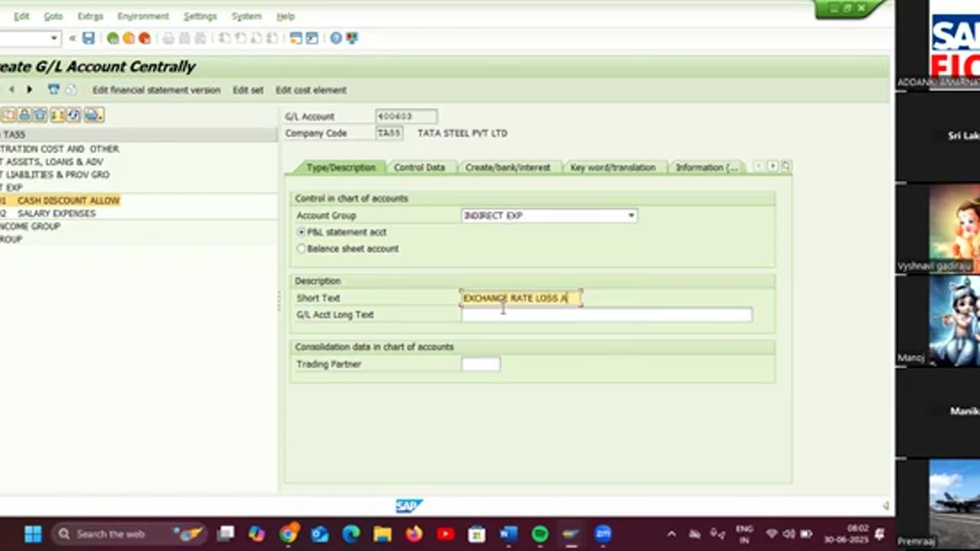Click the tab scroll right arrow
Screen dimensions: 980x551
click(773, 166)
